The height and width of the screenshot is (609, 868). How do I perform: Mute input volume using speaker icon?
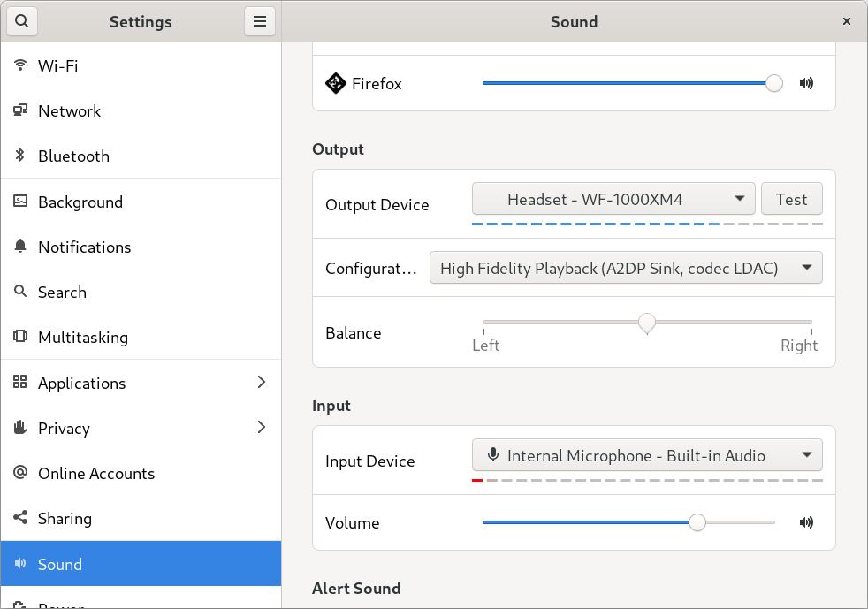(806, 522)
